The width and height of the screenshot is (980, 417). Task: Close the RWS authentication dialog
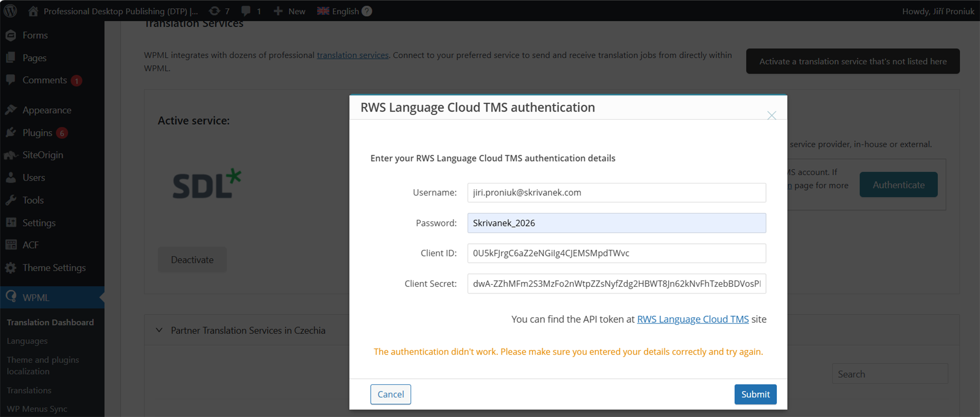tap(771, 115)
